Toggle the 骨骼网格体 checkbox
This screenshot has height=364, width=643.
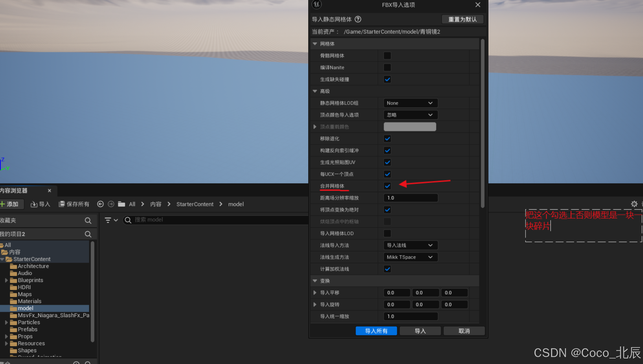pos(387,56)
